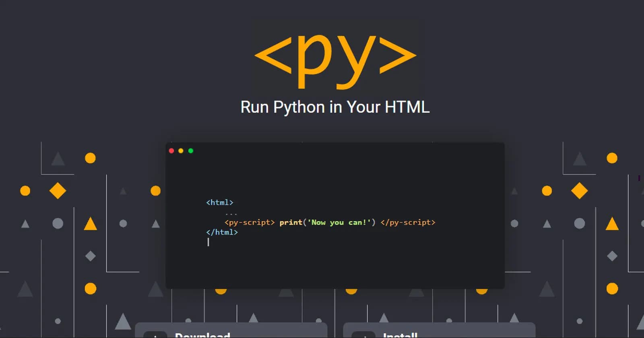This screenshot has width=644, height=338.
Task: Click the icon beside the Download label
Action: [x=155, y=335]
